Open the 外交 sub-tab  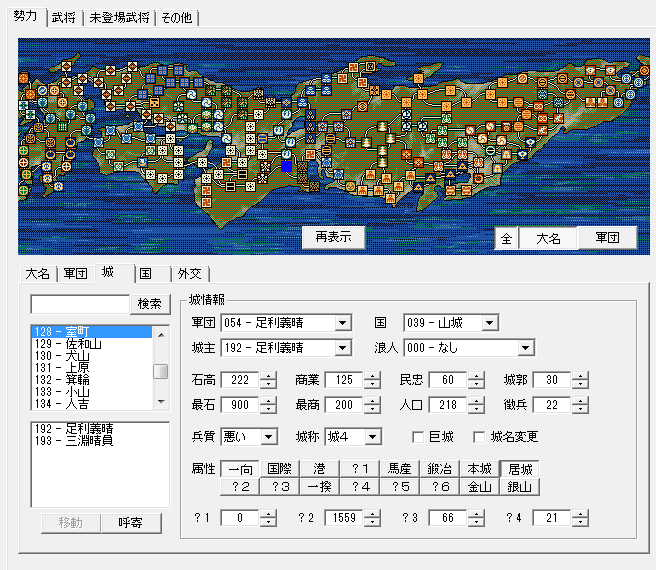click(x=189, y=273)
